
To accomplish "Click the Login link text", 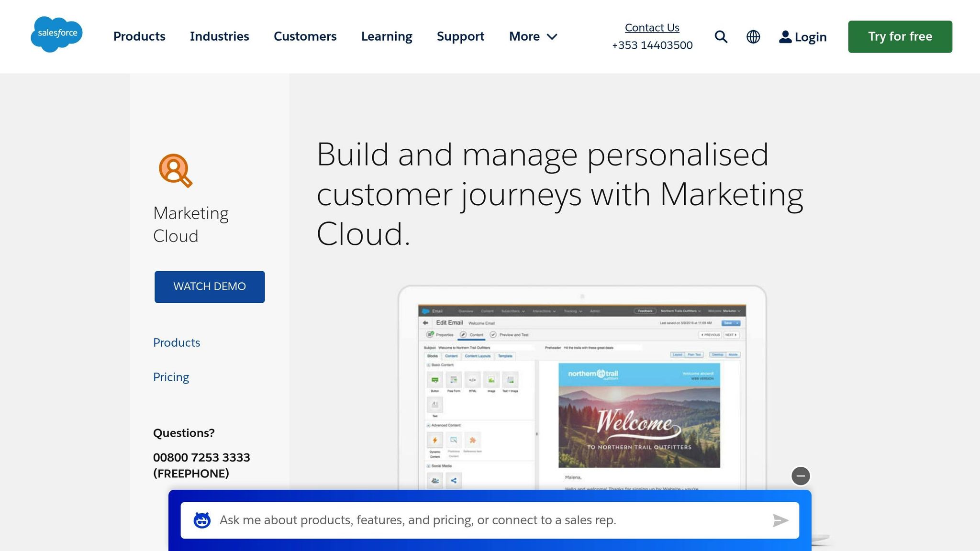I will coord(810,37).
